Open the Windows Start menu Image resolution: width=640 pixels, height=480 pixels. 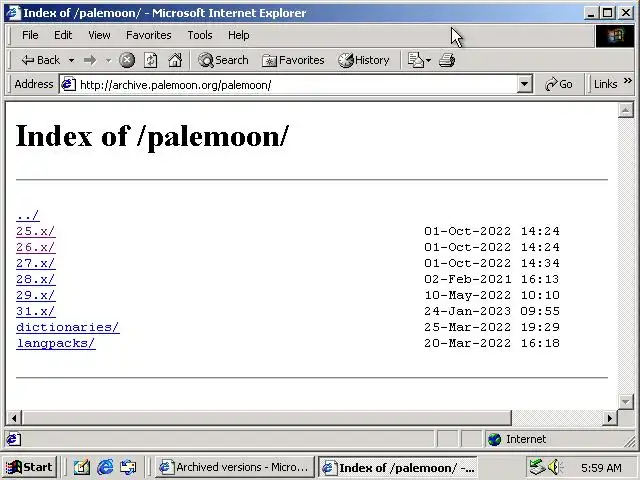click(29, 467)
